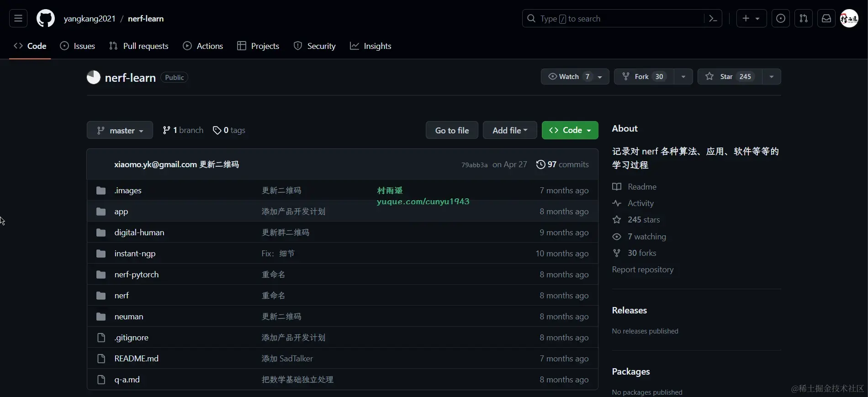Open the app folder
The width and height of the screenshot is (868, 397).
click(121, 212)
